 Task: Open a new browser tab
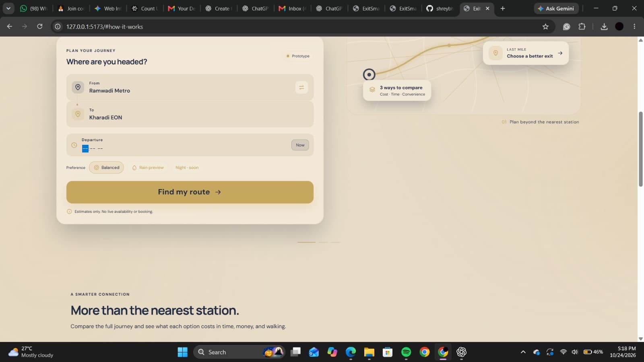(502, 8)
